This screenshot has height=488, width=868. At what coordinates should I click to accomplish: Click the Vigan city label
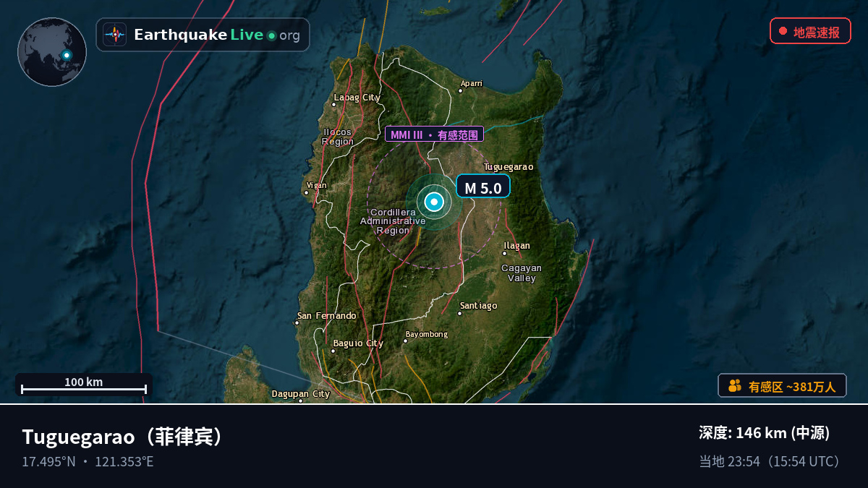coord(316,185)
